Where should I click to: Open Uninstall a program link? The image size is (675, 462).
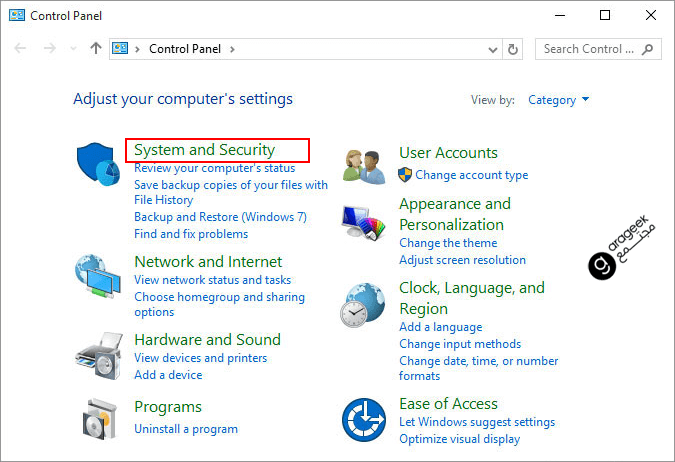[186, 429]
